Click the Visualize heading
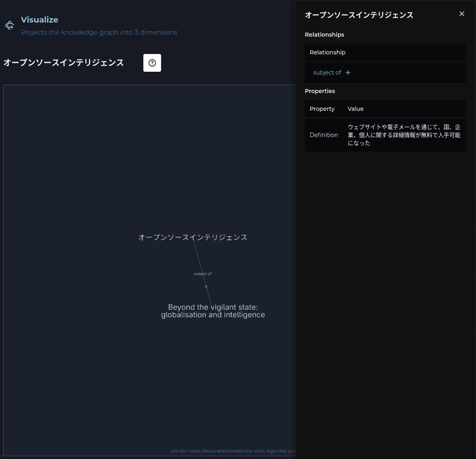The width and height of the screenshot is (476, 459). click(39, 20)
